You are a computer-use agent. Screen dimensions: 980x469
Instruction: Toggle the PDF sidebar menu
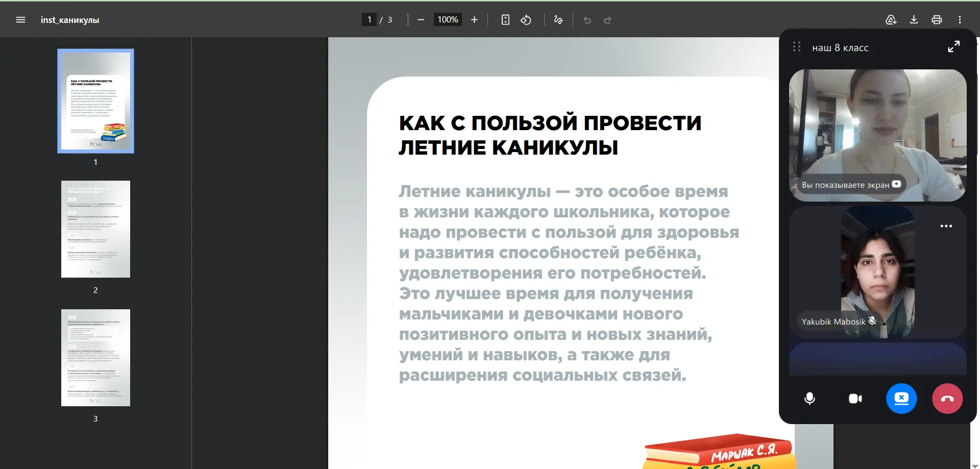pos(20,20)
